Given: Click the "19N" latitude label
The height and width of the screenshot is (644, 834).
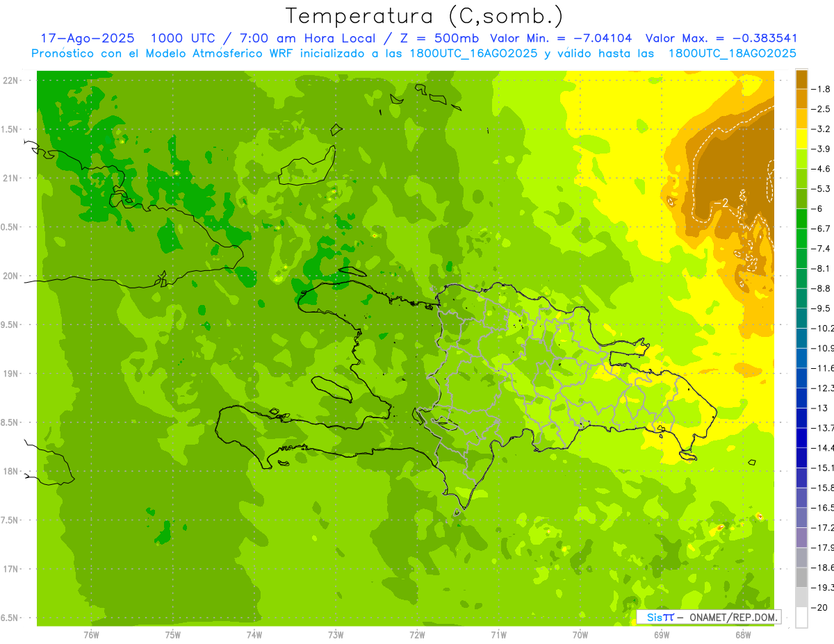Looking at the screenshot, I should click(12, 374).
